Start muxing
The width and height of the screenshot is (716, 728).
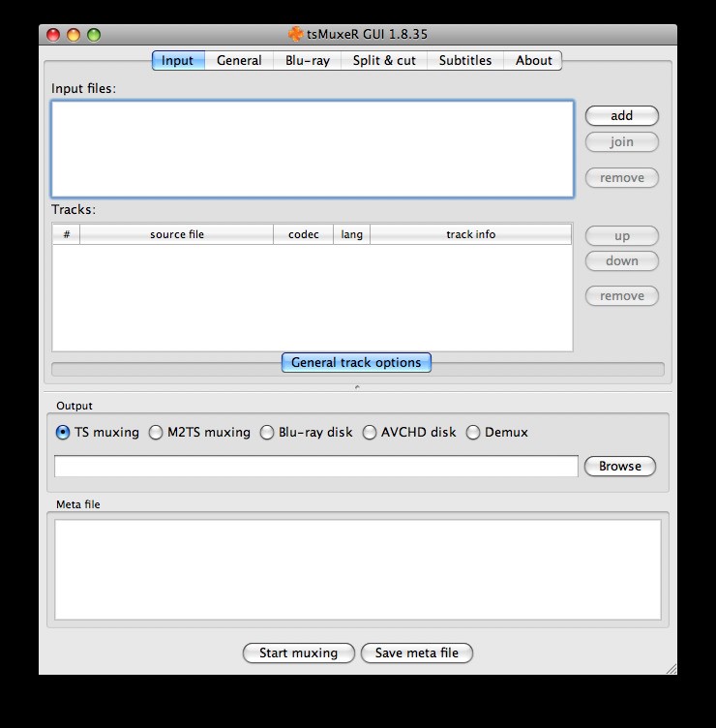click(x=298, y=652)
